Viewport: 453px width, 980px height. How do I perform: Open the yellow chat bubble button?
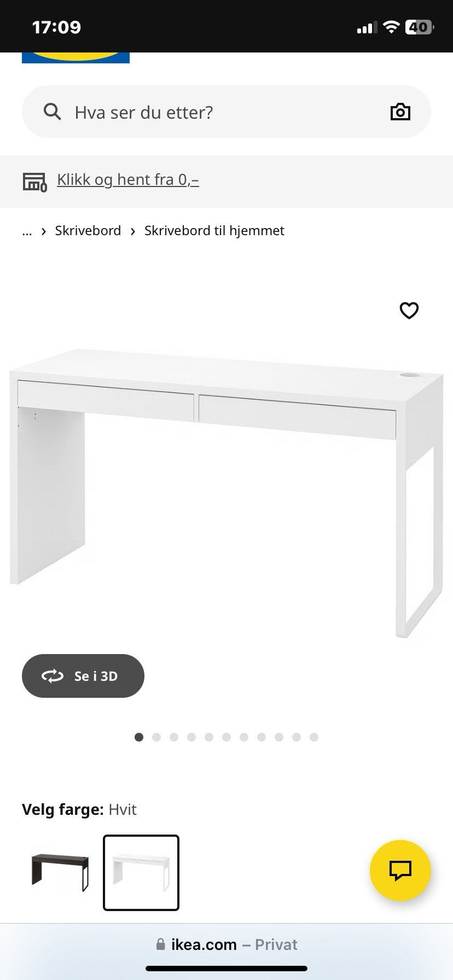(x=400, y=870)
